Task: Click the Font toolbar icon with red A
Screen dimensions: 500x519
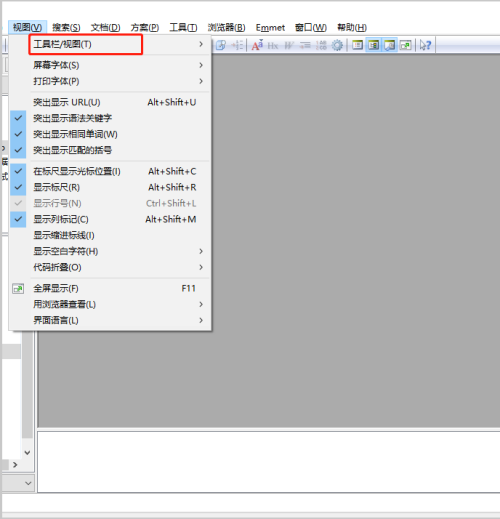Action: pos(257,45)
